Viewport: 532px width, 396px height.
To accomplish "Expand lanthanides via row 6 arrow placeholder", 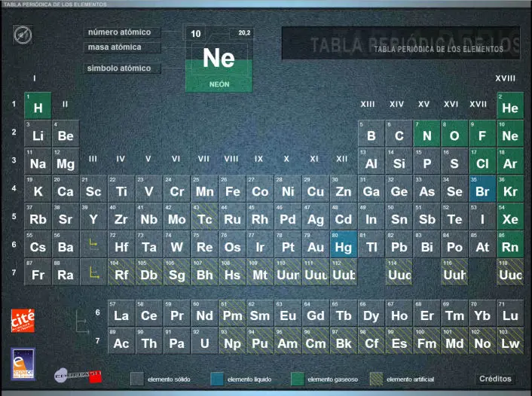I will point(93,244).
